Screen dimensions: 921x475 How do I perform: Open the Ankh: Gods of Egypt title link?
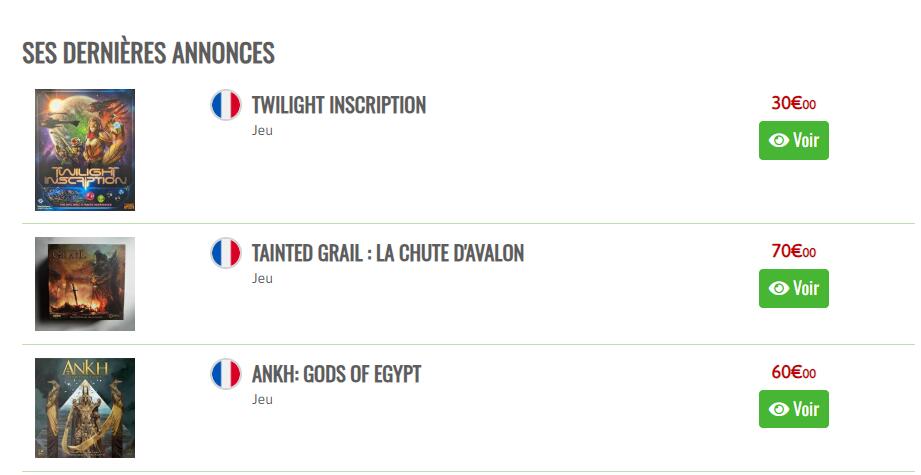coord(337,374)
